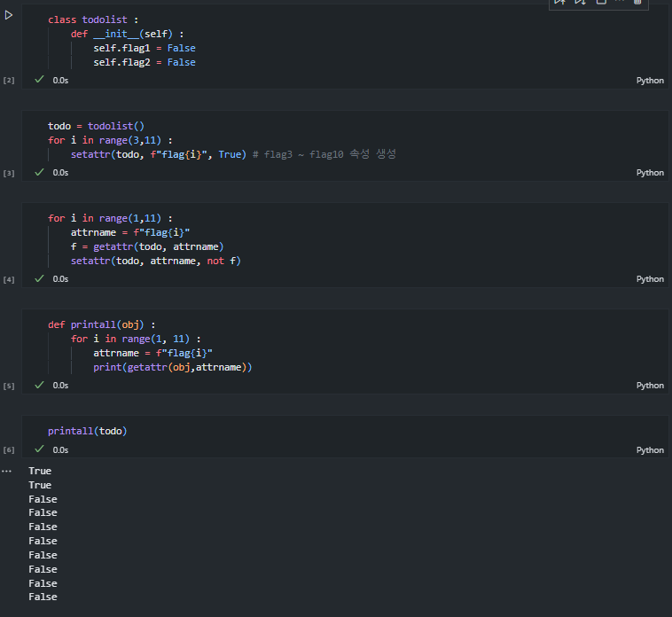Open output actions ellipsis beside True
This screenshot has width=672, height=617.
(6, 471)
